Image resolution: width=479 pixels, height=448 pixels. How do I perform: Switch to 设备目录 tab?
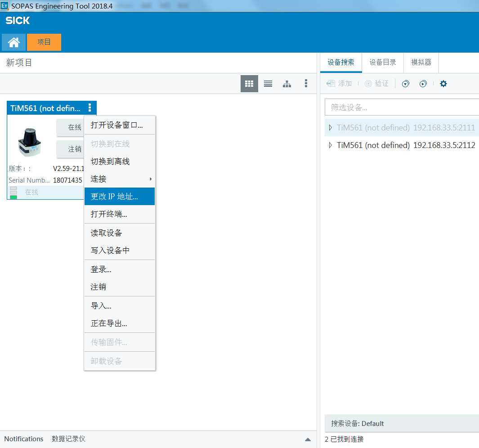(x=383, y=63)
